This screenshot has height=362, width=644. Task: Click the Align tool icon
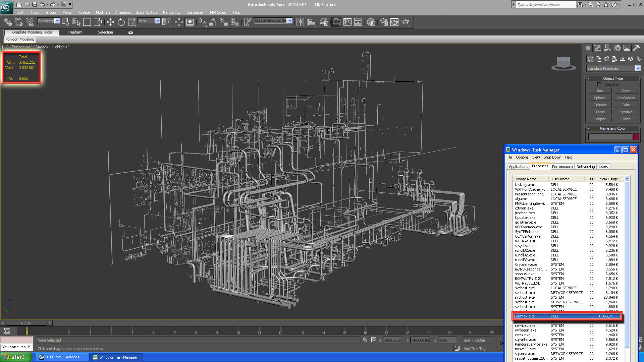click(311, 22)
